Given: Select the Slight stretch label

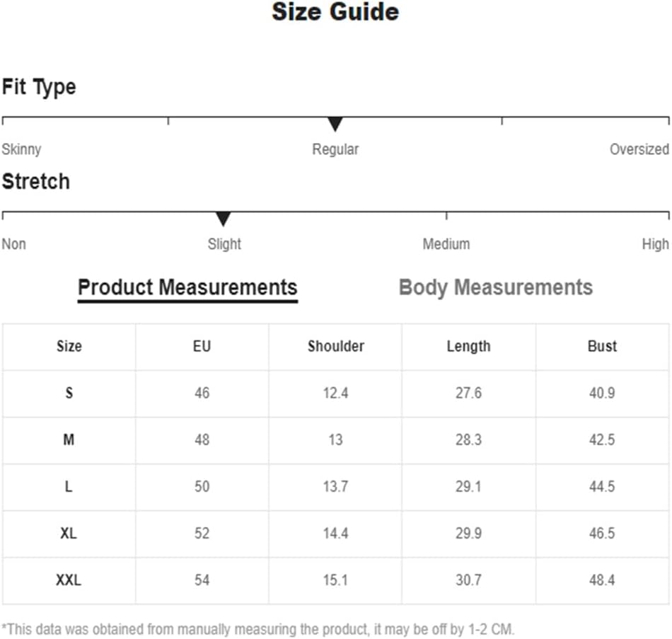Looking at the screenshot, I should tap(224, 244).
